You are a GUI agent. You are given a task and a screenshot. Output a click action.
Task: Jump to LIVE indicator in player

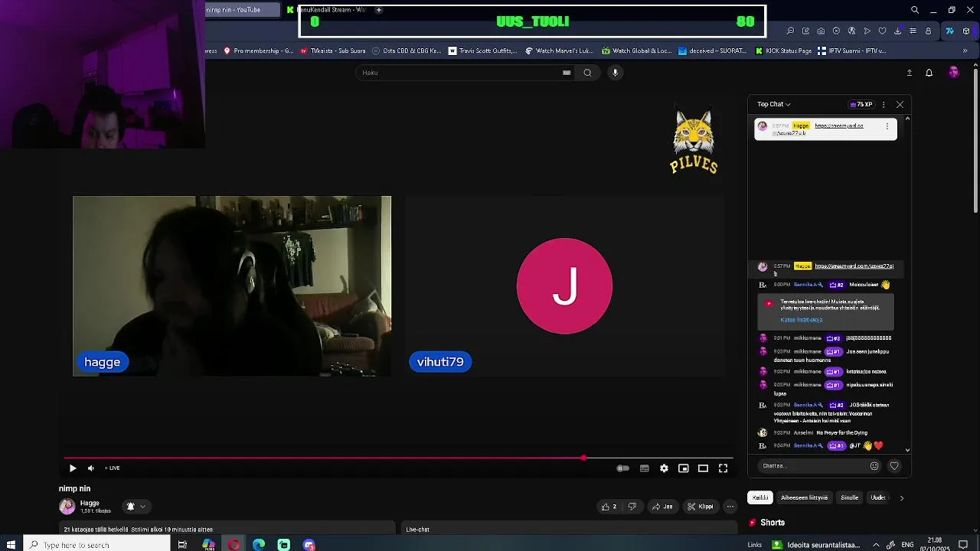112,468
